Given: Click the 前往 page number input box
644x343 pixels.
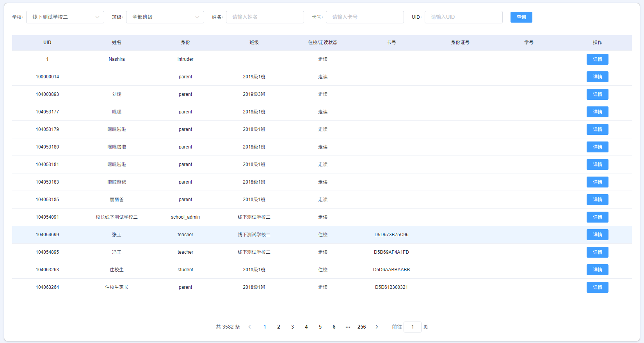Looking at the screenshot, I should [x=412, y=327].
